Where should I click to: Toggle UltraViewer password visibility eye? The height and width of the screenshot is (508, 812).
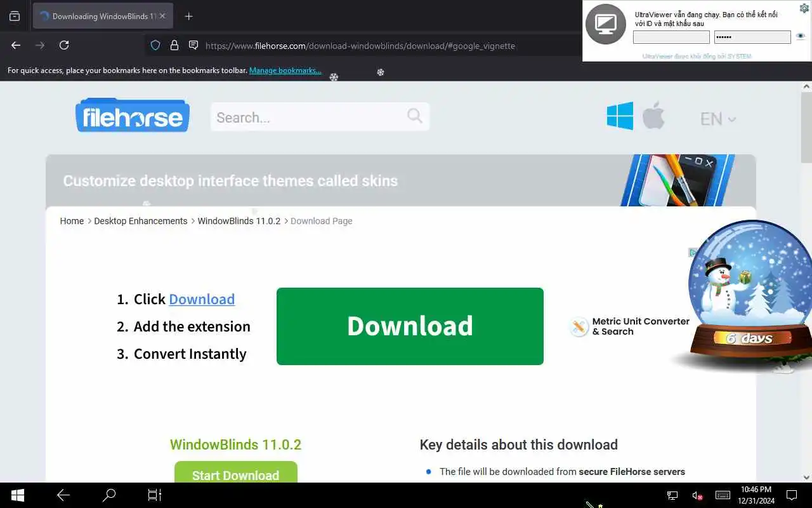(801, 36)
